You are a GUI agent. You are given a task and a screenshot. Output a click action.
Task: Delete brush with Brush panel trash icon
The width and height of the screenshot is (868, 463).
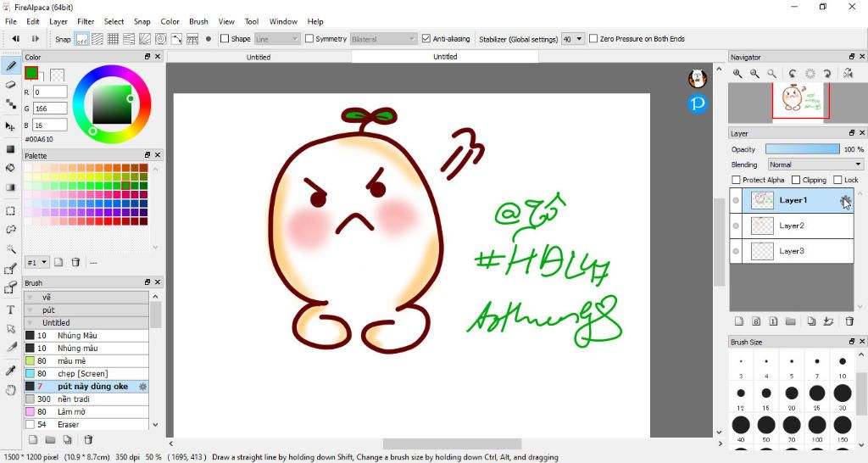point(88,440)
